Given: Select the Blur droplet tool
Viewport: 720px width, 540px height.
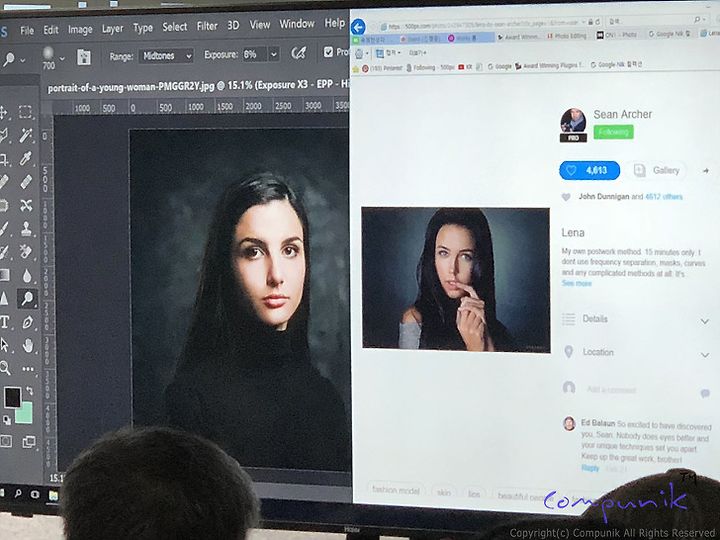Looking at the screenshot, I should pos(27,276).
